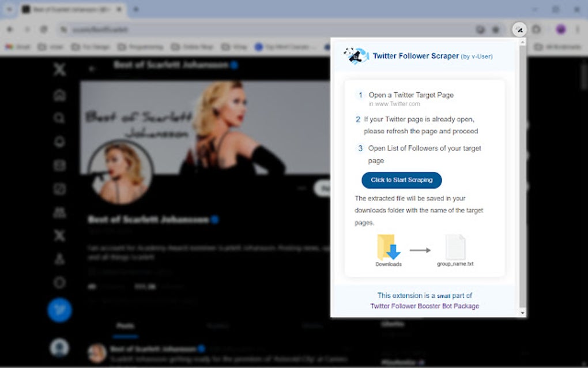Viewport: 588px width, 368px height.
Task: Open Notifications from the sidebar
Action: tap(59, 142)
